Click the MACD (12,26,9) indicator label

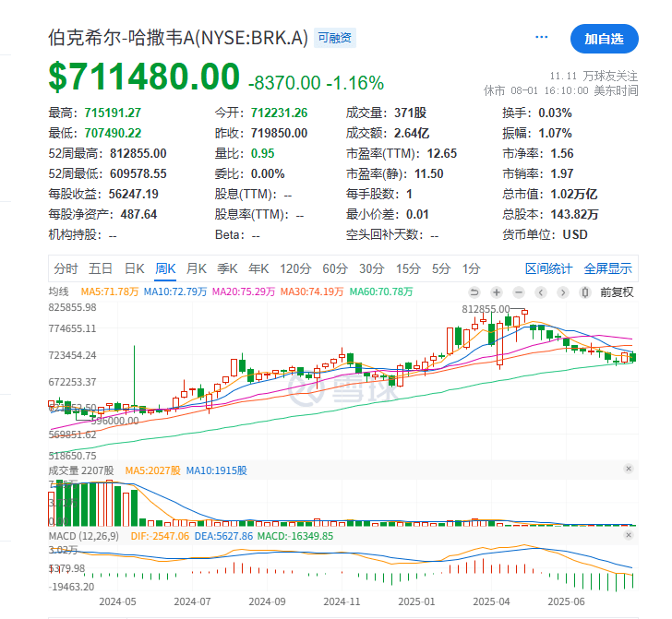click(x=84, y=536)
